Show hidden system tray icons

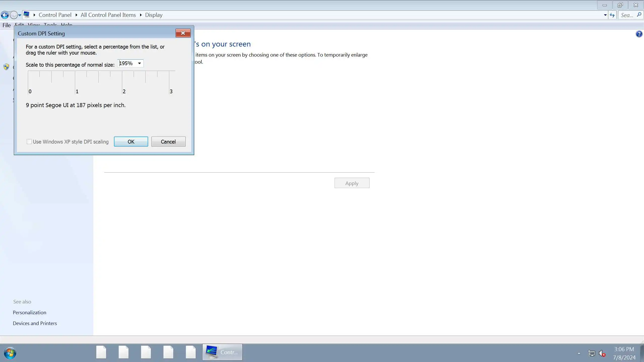pos(579,353)
